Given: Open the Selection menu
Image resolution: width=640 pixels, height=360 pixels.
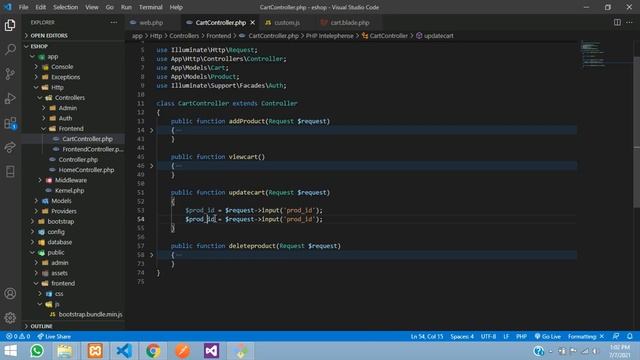Looking at the screenshot, I should click(x=65, y=7).
